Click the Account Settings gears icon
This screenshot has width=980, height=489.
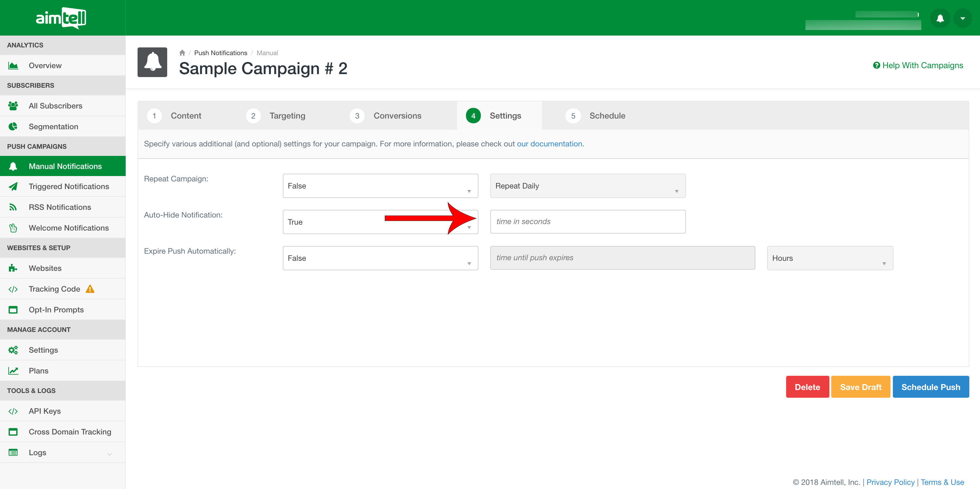(13, 350)
